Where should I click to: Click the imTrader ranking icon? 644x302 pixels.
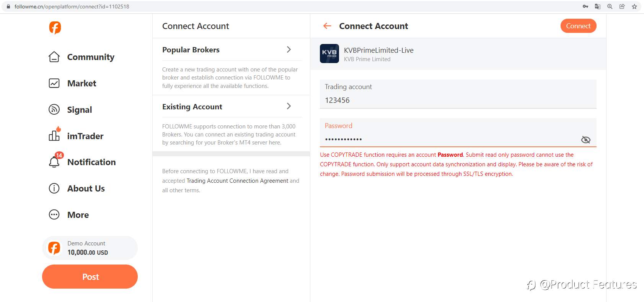click(x=54, y=135)
